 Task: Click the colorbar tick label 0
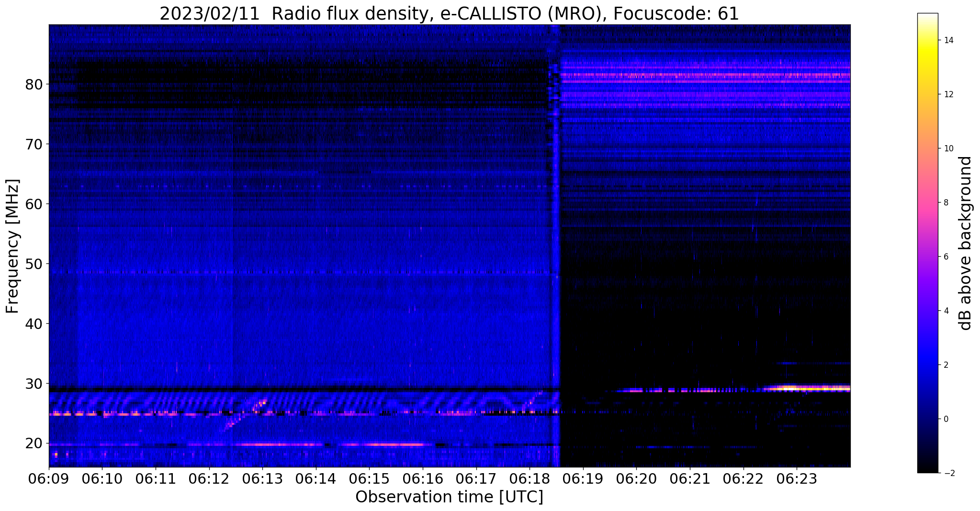[946, 419]
